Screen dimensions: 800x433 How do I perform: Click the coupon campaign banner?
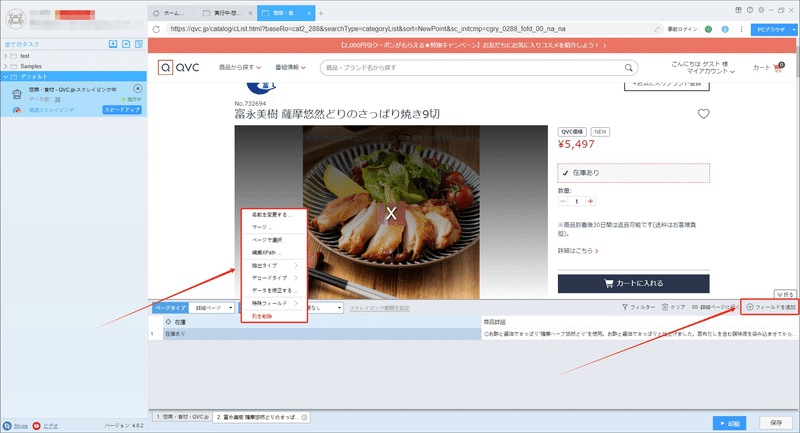[x=472, y=45]
